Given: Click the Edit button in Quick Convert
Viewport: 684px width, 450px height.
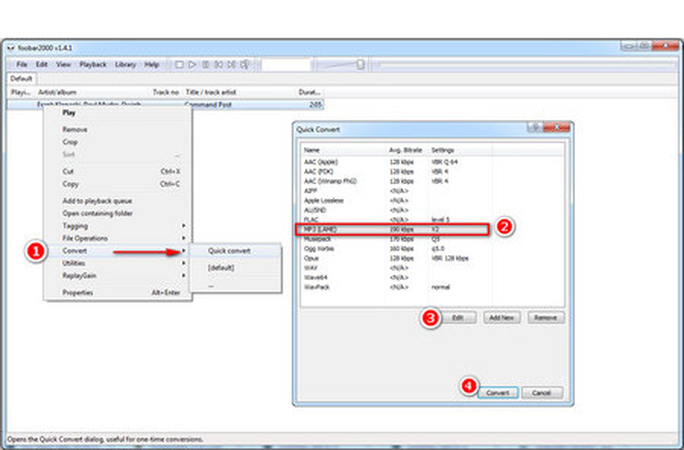Looking at the screenshot, I should tap(458, 318).
